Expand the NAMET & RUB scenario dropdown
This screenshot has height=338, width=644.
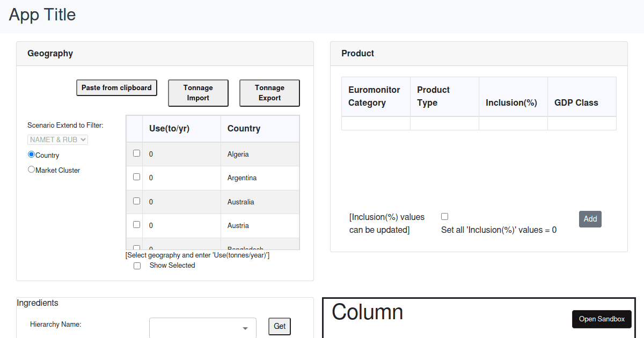[58, 139]
